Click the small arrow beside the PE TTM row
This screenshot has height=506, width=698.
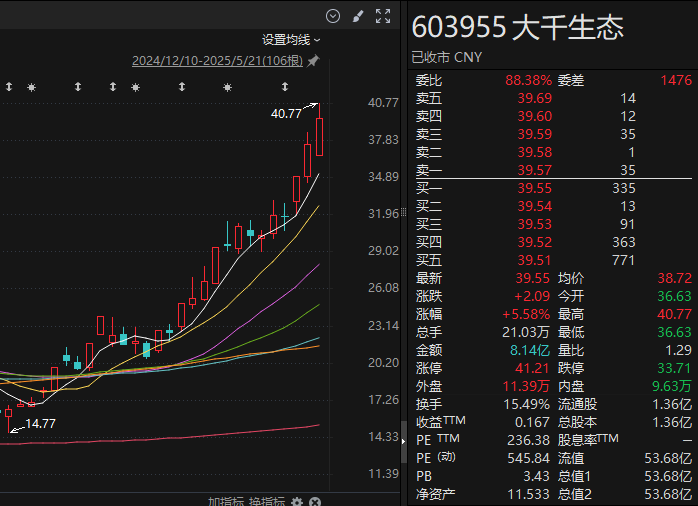pos(404,441)
